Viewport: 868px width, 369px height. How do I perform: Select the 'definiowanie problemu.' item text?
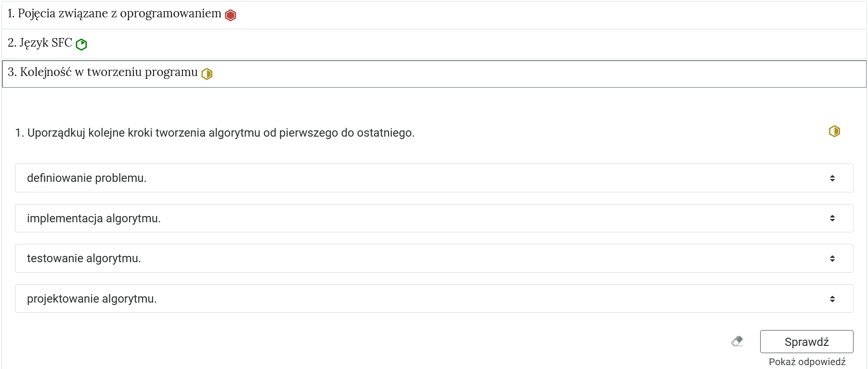coord(87,178)
